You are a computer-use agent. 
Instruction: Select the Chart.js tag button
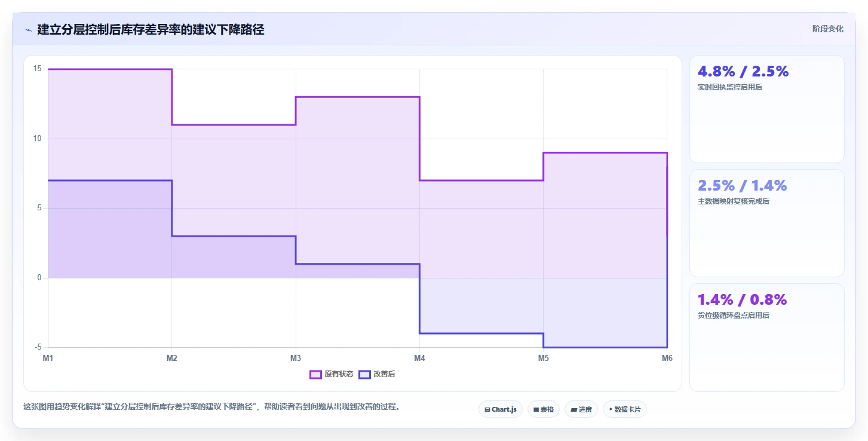(501, 409)
